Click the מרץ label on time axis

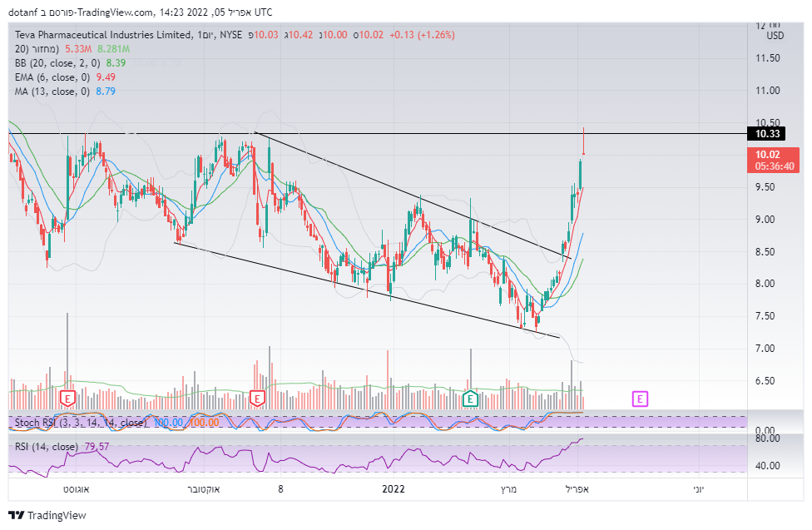508,488
